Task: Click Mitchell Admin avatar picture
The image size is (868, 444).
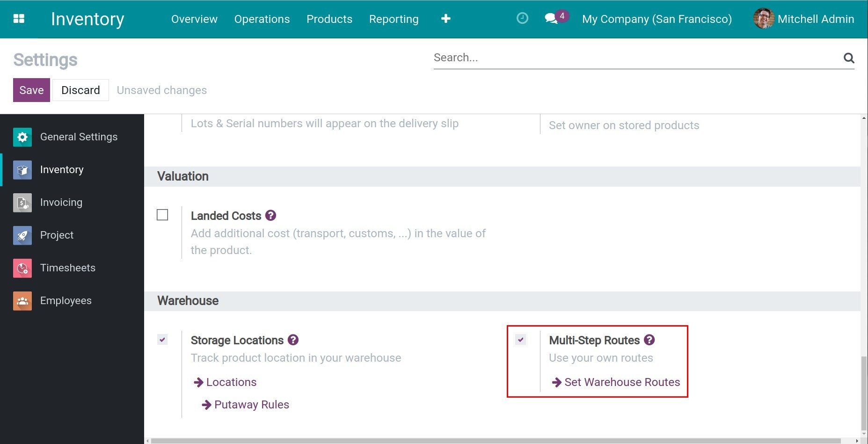Action: pyautogui.click(x=764, y=19)
